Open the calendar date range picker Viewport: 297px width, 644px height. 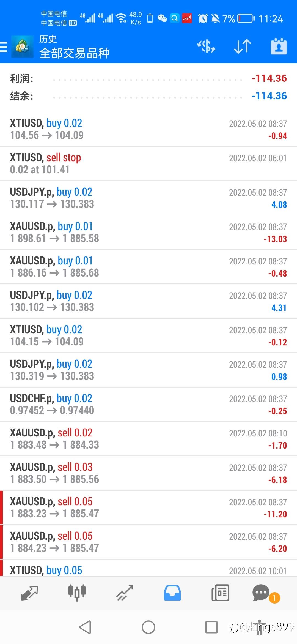(279, 46)
